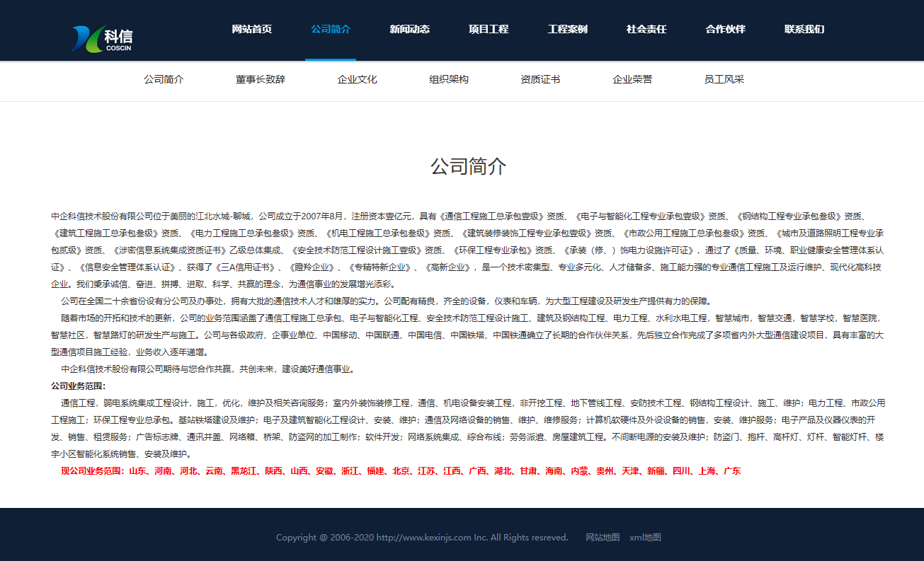Open the 网站地图 footer link
Screen dimensions: 924x561
pyautogui.click(x=603, y=538)
